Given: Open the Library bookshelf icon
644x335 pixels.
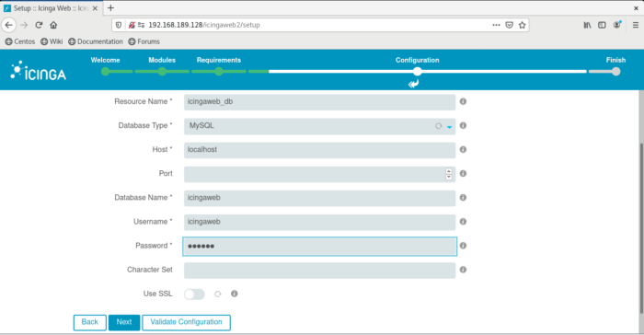Looking at the screenshot, I should 587,25.
